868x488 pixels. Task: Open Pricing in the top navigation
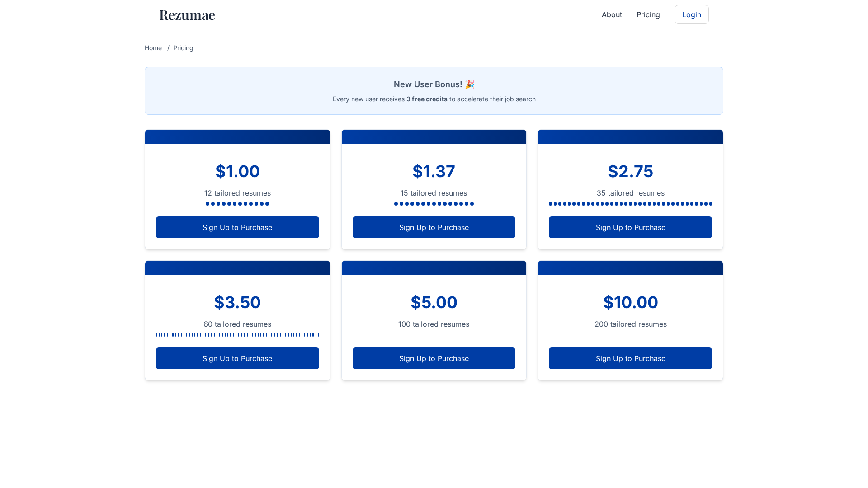click(x=648, y=14)
